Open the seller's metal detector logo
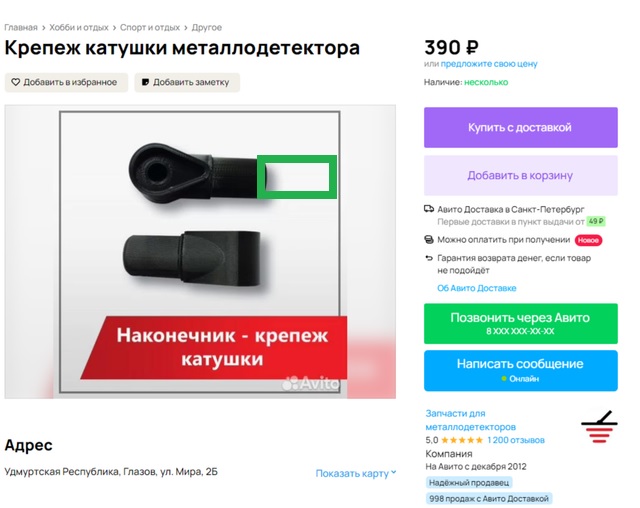The image size is (640, 508). tap(599, 427)
